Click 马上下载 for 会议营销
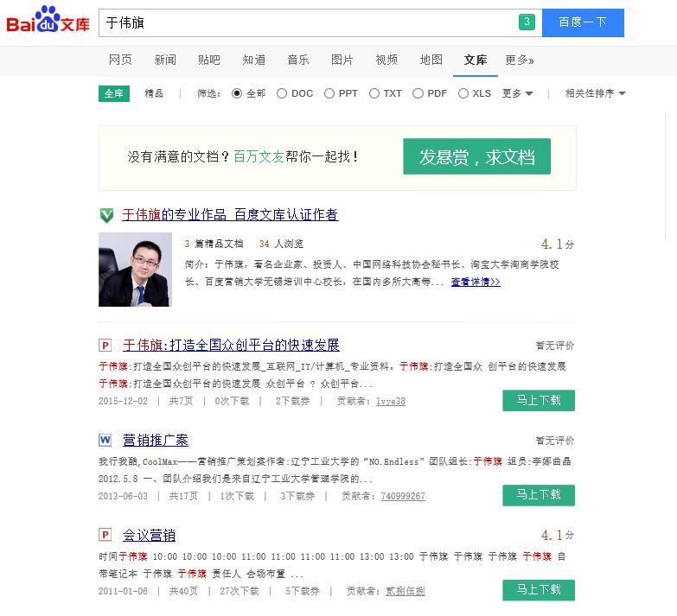The width and height of the screenshot is (677, 616). pos(539,590)
